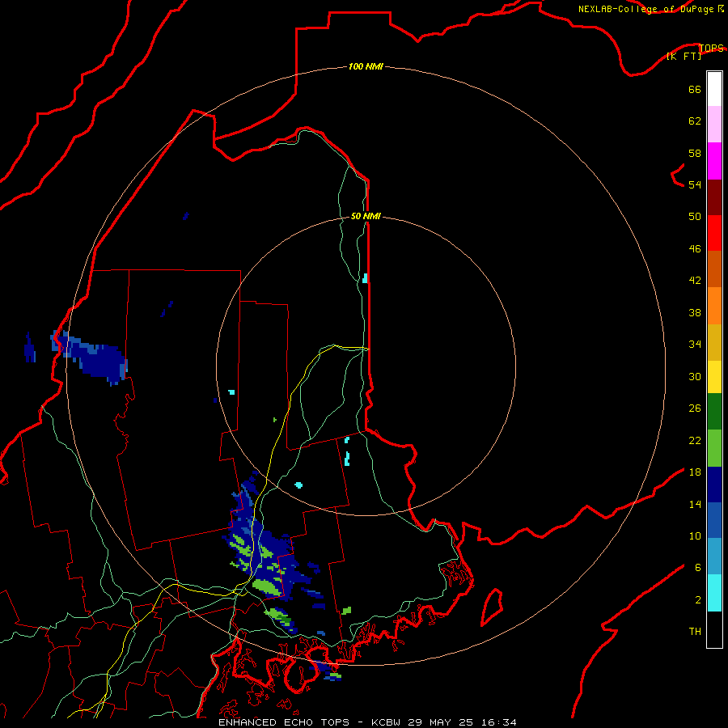The height and width of the screenshot is (728, 728).
Task: Click the 100 NMI range ring label
Action: pos(366,66)
